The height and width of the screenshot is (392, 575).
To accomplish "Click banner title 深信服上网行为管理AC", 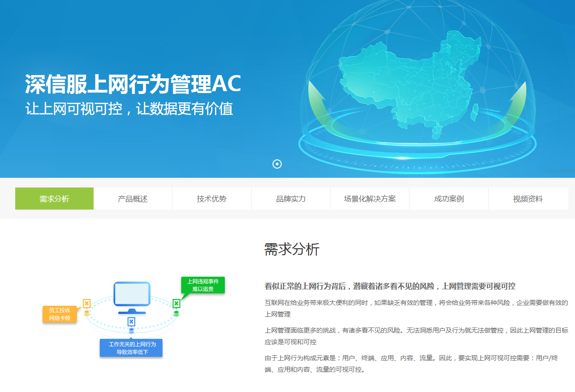I will pyautogui.click(x=133, y=84).
